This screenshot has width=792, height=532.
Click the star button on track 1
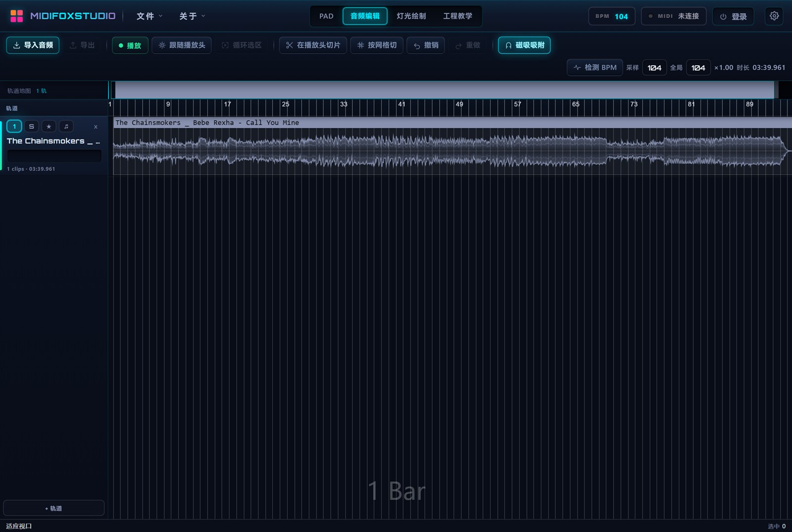pos(49,127)
